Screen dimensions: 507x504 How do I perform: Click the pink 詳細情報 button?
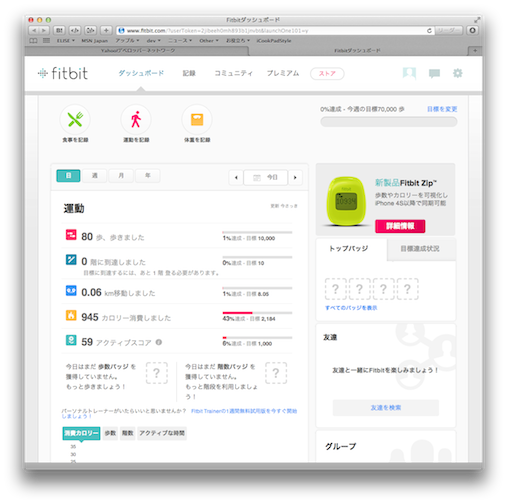point(400,226)
